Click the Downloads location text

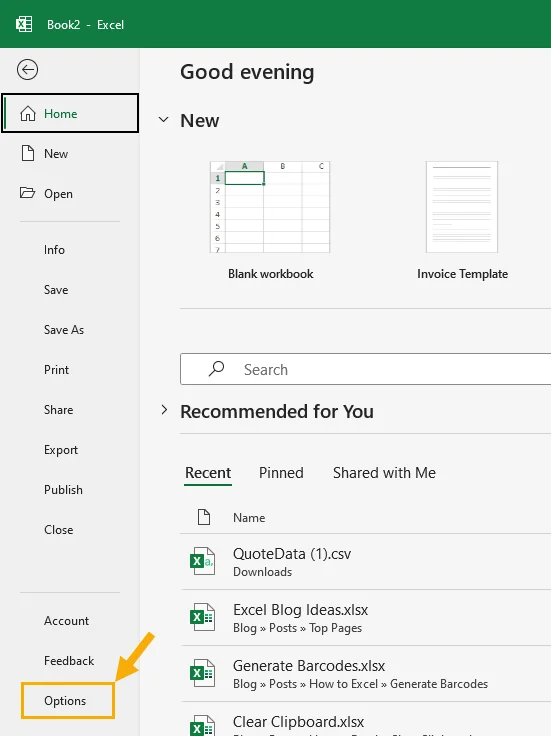pos(262,572)
